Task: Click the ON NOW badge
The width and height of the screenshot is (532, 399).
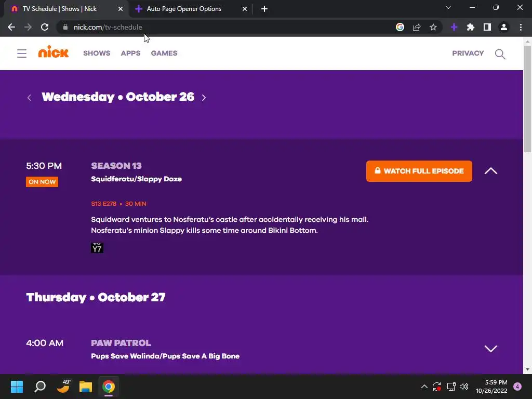Action: click(x=42, y=182)
